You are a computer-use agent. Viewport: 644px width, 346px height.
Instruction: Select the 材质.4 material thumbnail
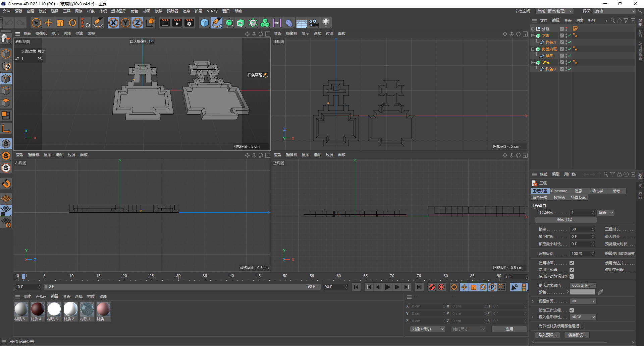tap(38, 309)
